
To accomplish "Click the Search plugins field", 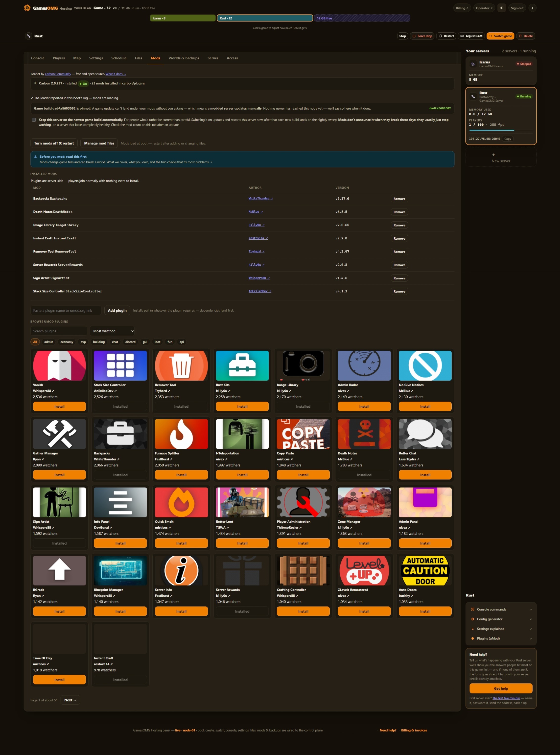I will 59,331.
